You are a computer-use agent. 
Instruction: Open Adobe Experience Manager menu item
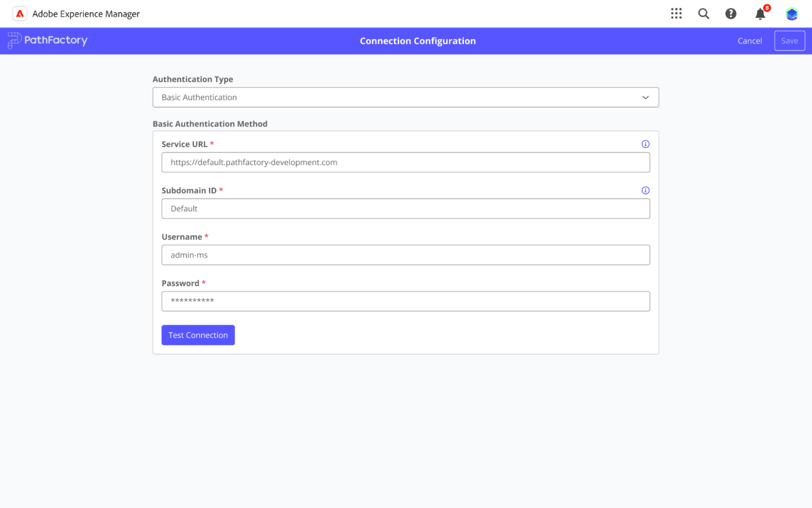[86, 13]
